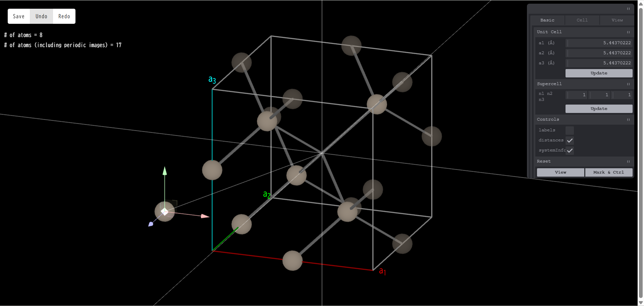Disable the distances checkbox
The width and height of the screenshot is (644, 306).
coord(570,140)
